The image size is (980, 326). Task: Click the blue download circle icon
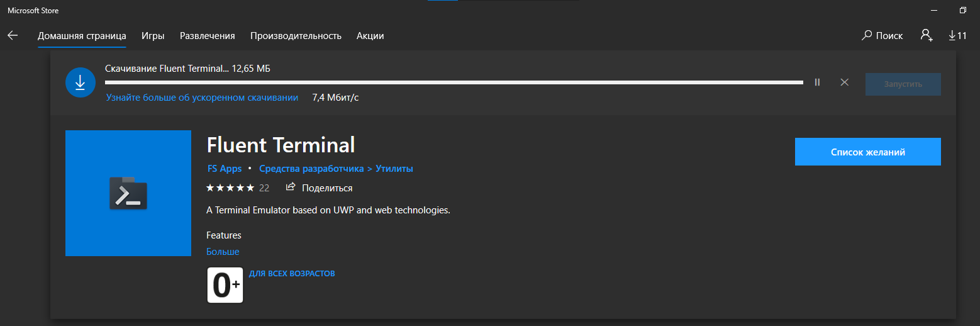(x=80, y=83)
